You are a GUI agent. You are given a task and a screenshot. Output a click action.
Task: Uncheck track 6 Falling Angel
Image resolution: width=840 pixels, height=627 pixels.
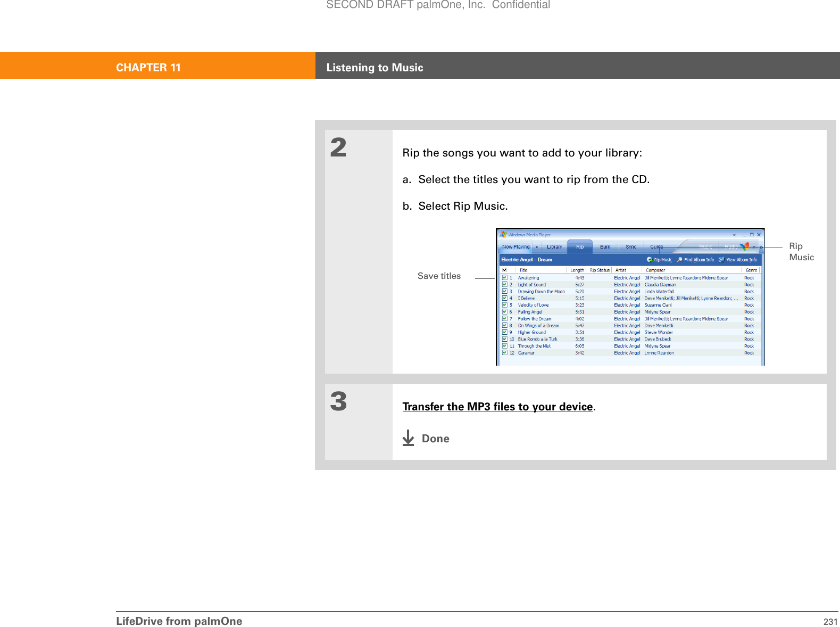pos(505,312)
